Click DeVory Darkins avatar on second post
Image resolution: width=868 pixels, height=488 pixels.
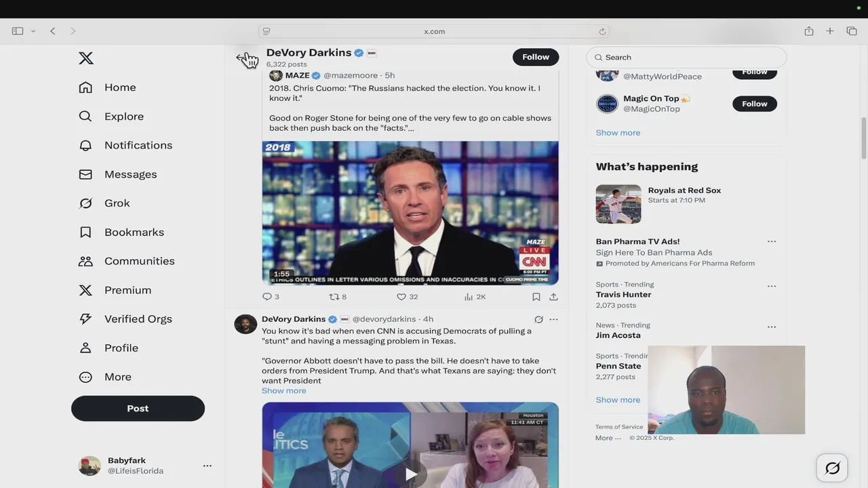pos(245,324)
